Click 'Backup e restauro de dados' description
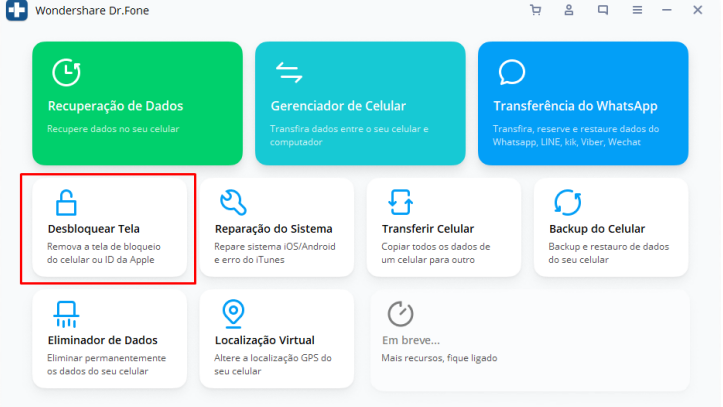 point(609,247)
